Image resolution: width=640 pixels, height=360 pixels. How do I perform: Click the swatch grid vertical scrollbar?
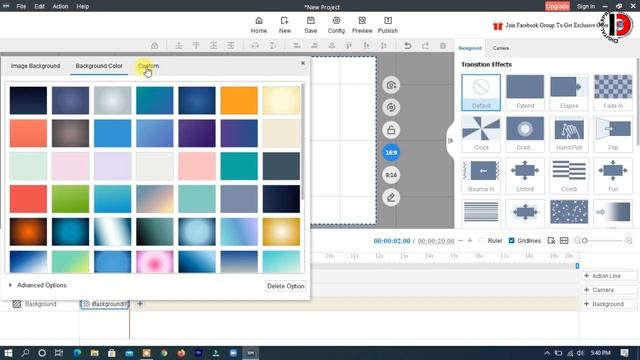click(302, 142)
